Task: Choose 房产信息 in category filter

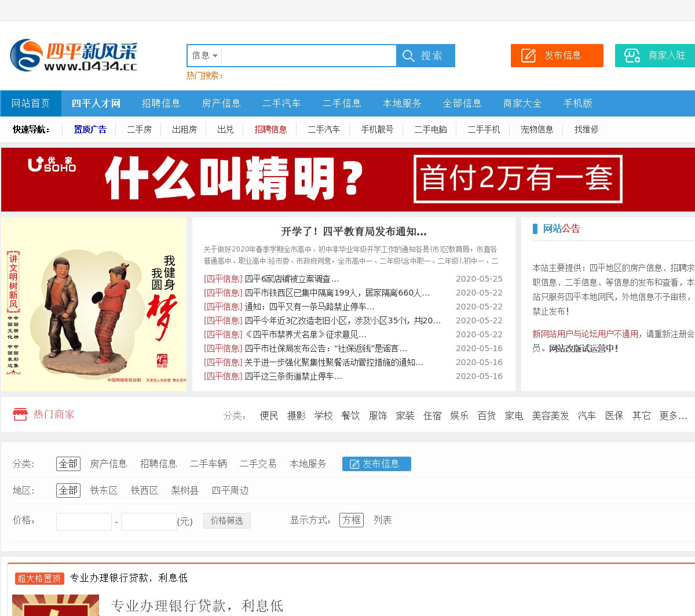Action: (x=108, y=464)
